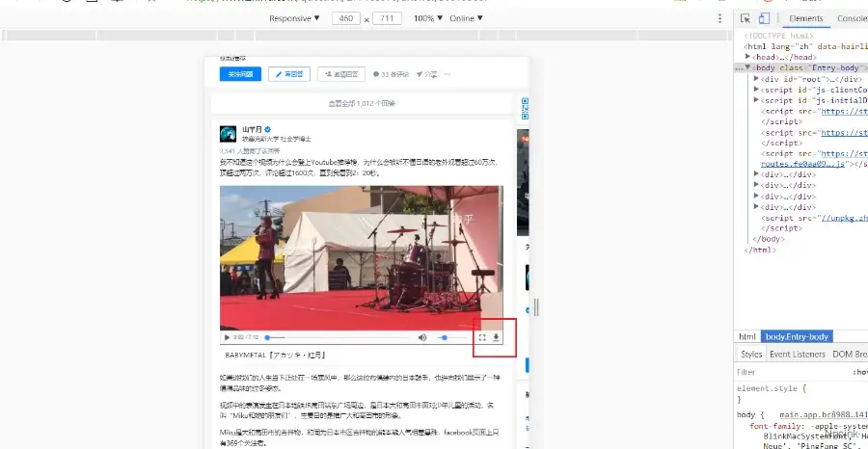Grab the viewport resize handle at right edge
This screenshot has height=449, width=868.
pyautogui.click(x=536, y=307)
